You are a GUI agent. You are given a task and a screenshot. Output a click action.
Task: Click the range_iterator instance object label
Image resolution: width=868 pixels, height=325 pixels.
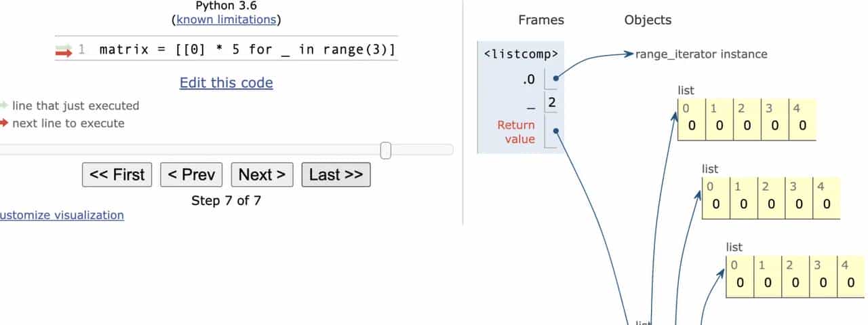pyautogui.click(x=701, y=54)
